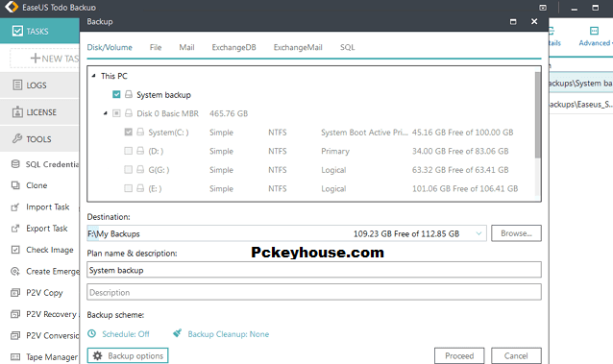613x364 pixels.
Task: Click the P2V Recovery icon
Action: coord(15,314)
